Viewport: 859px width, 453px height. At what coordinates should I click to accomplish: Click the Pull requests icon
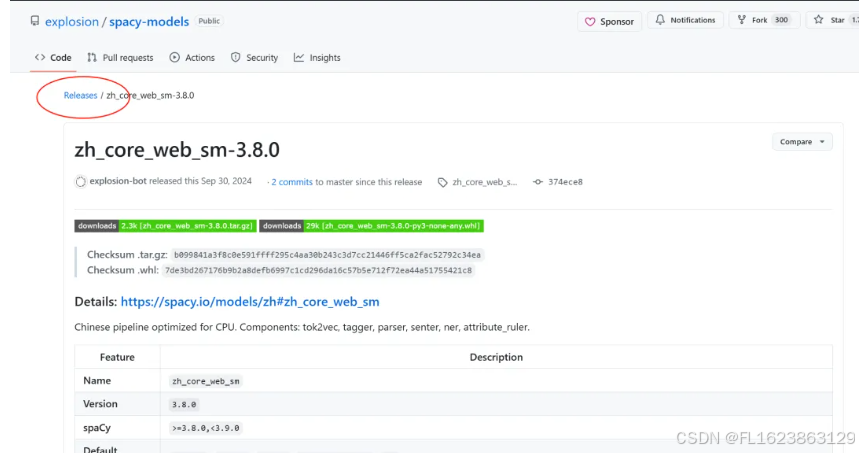(92, 57)
